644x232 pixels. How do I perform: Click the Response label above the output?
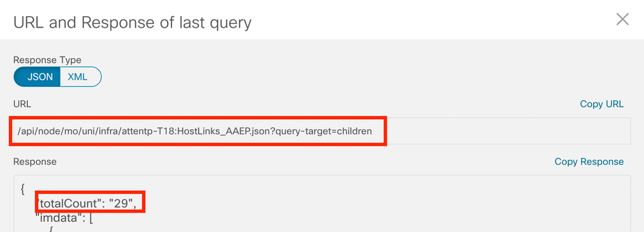[35, 162]
